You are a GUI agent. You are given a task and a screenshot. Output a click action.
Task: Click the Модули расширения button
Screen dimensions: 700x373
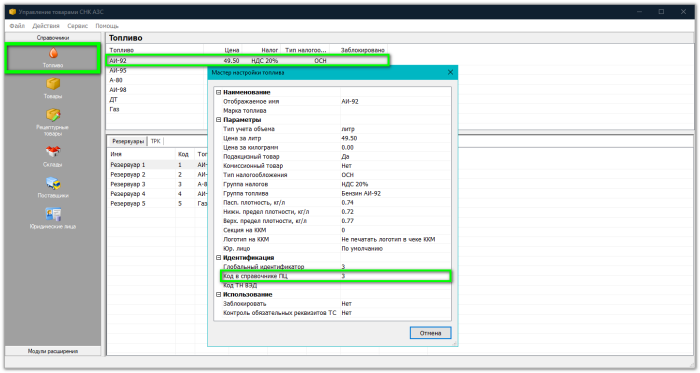[x=53, y=351]
